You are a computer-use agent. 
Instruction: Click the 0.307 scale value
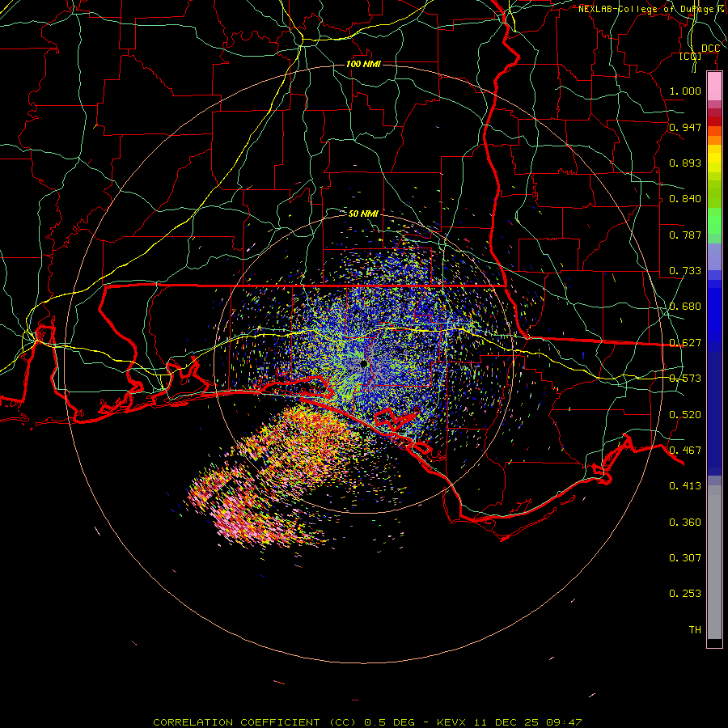pos(685,558)
